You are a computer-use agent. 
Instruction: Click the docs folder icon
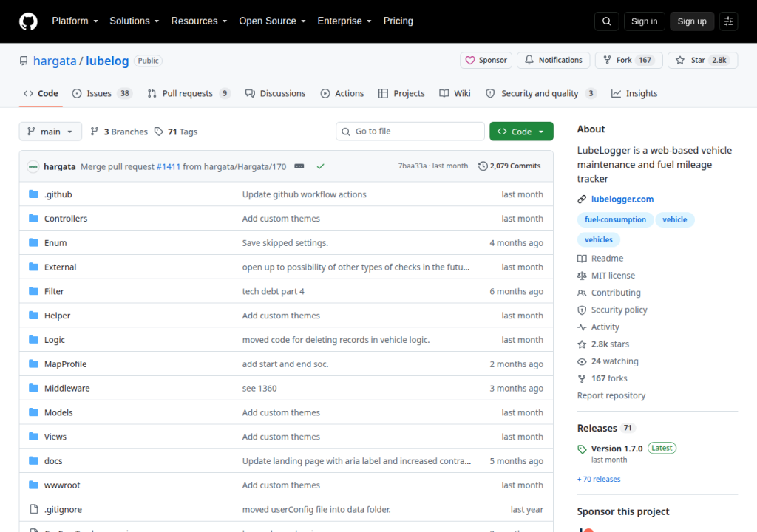click(33, 460)
